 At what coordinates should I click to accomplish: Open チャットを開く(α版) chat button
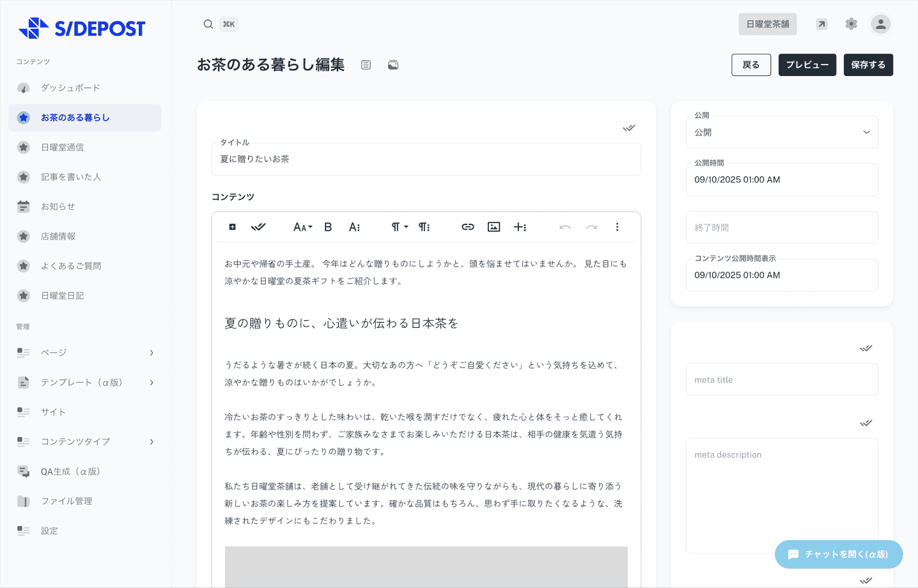click(839, 554)
